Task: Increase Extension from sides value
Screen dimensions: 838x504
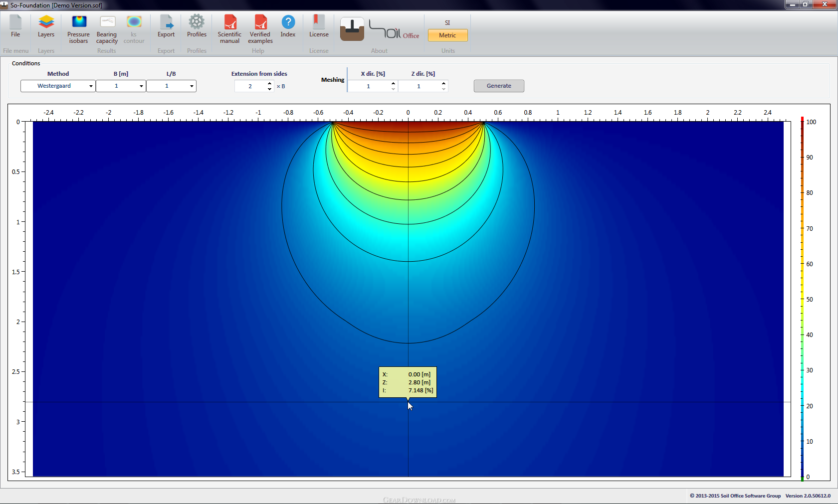Action: [270, 83]
